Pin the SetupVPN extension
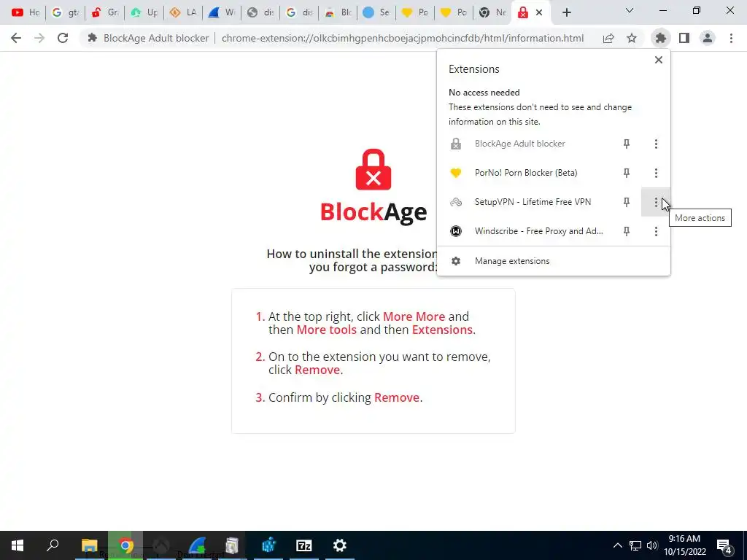This screenshot has height=560, width=747. (627, 202)
